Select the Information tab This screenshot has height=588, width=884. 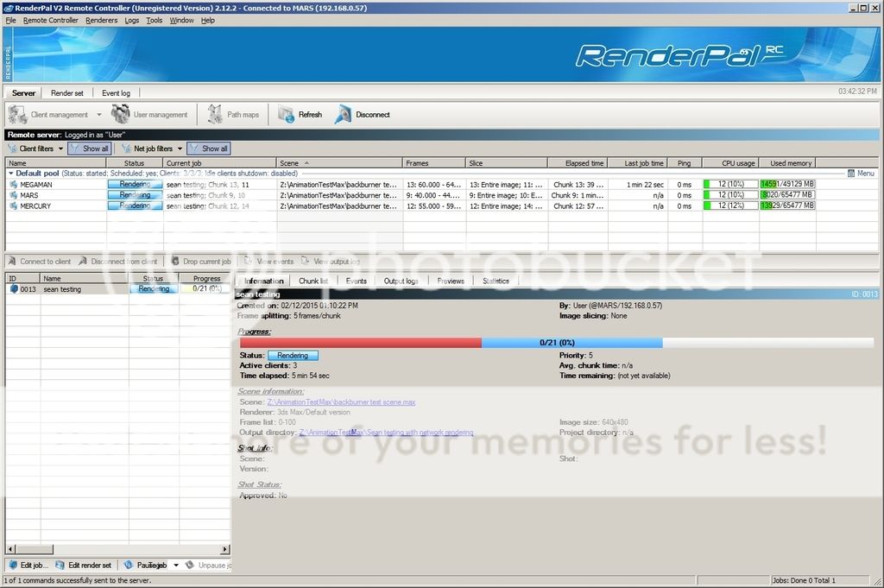pos(263,281)
